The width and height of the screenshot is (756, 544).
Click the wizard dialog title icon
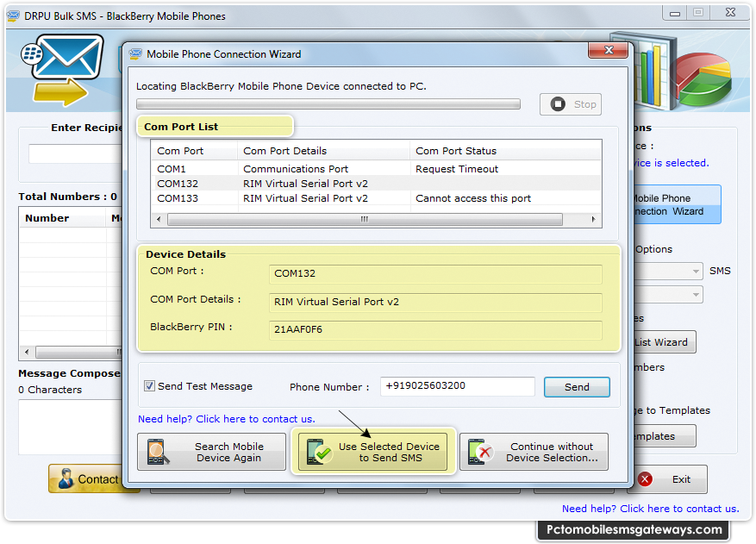135,54
